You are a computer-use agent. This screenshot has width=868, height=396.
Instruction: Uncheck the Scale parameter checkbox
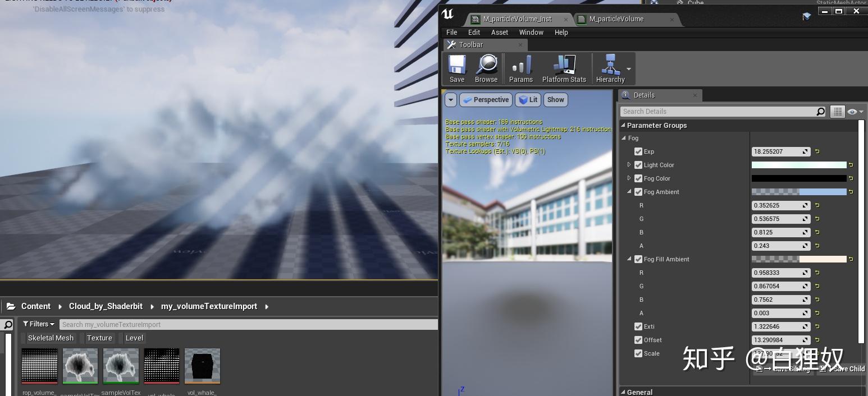tap(638, 353)
